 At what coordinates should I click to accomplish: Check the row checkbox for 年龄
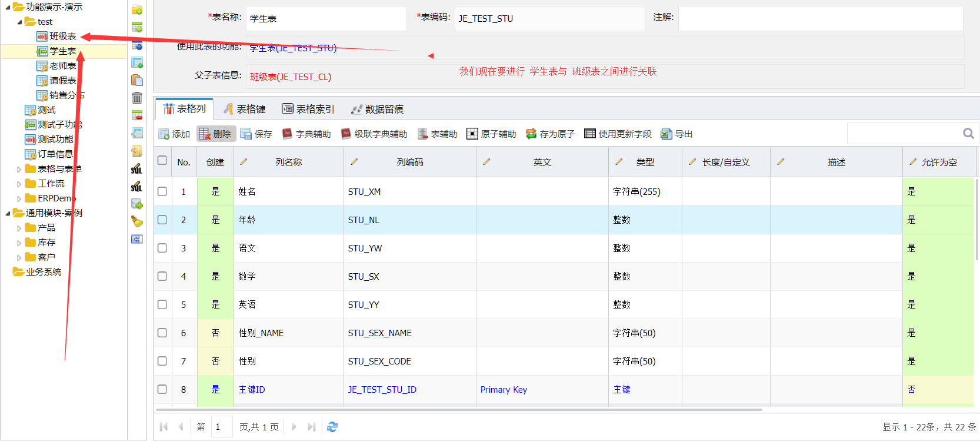162,220
